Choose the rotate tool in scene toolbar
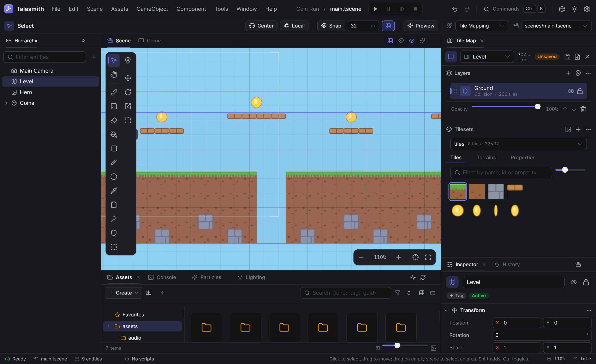The image size is (596, 364). (128, 92)
